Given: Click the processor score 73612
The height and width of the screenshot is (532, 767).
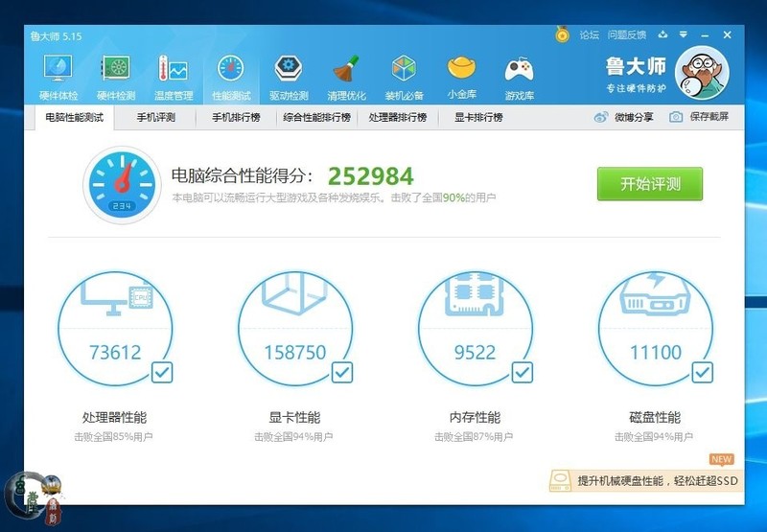Looking at the screenshot, I should [115, 352].
